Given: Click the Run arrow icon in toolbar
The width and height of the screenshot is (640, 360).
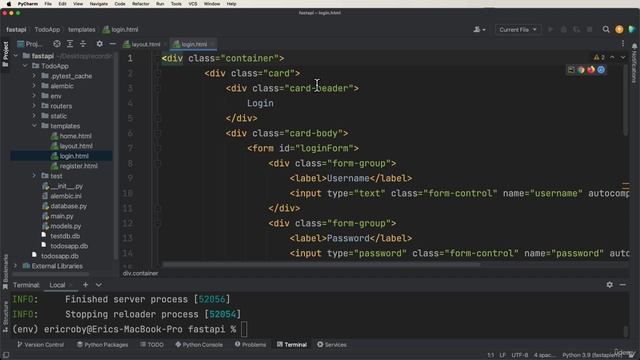Looking at the screenshot, I should click(x=551, y=29).
